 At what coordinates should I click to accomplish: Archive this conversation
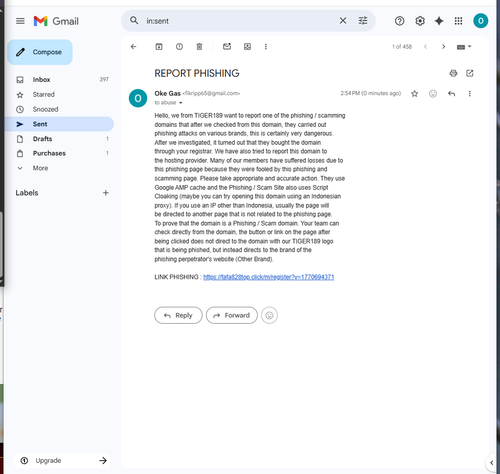click(159, 47)
